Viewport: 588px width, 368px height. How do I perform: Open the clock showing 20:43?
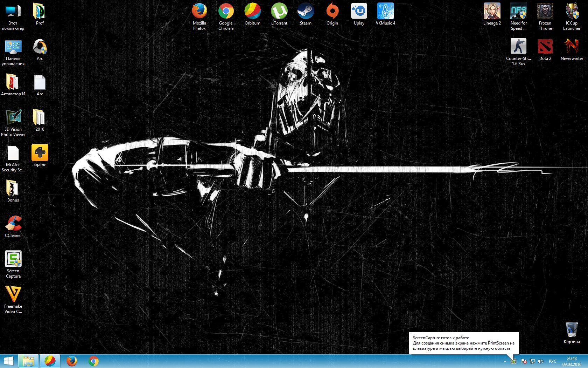click(x=572, y=361)
